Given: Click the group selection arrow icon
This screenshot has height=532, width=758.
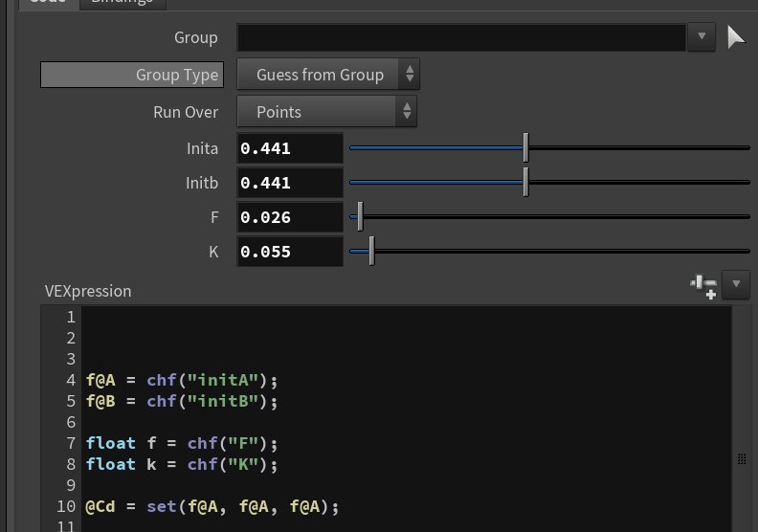Looking at the screenshot, I should 736,37.
